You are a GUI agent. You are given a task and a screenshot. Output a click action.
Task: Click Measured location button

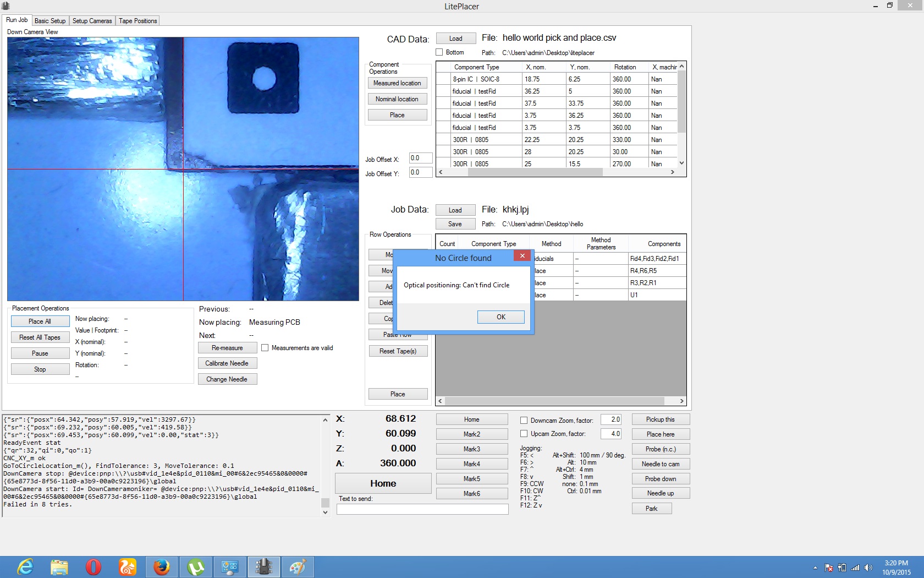coord(397,83)
